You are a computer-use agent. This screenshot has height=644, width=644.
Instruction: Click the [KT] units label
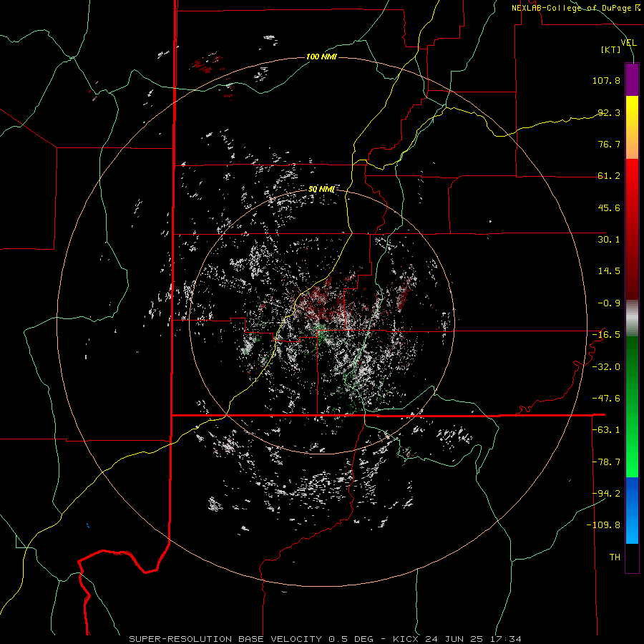[611, 49]
